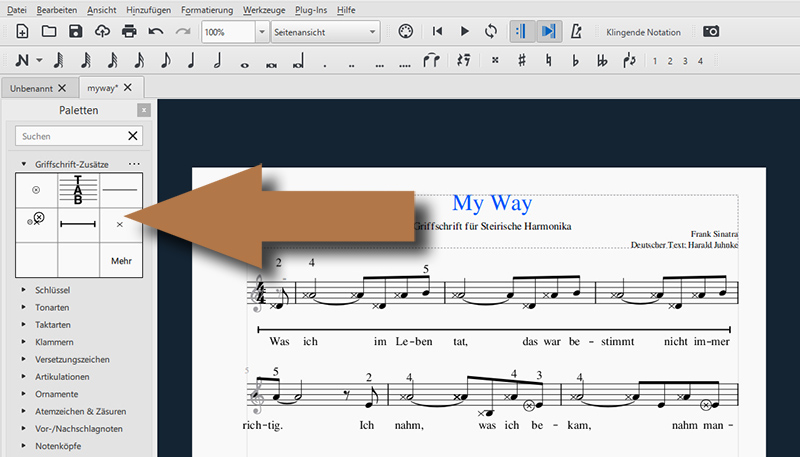Select voice 1
This screenshot has width=800, height=457.
pos(655,61)
